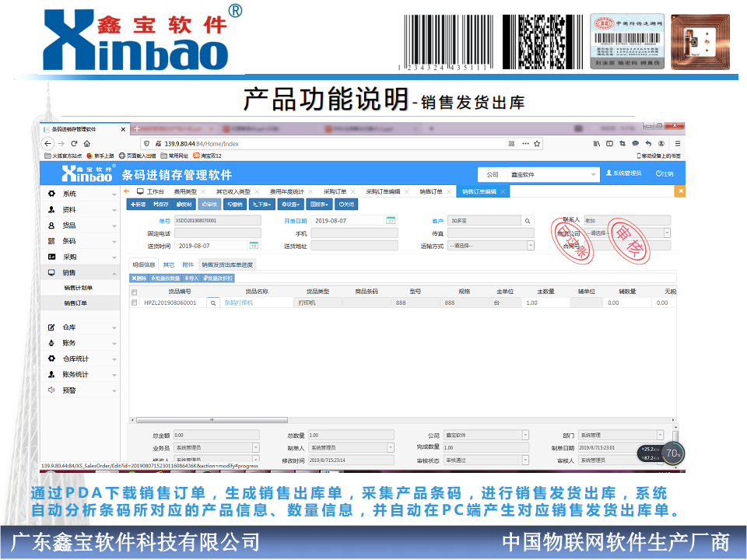
Task: Close the 采购订单 tab
Action: 352,191
